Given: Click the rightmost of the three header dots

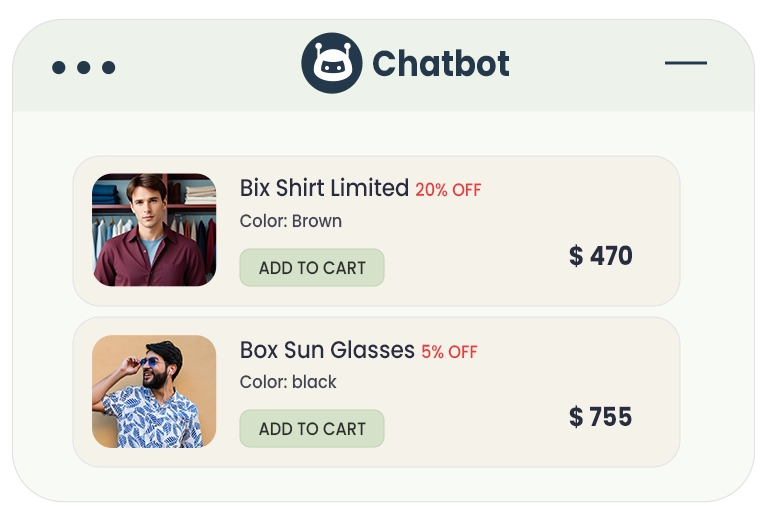Looking at the screenshot, I should pyautogui.click(x=109, y=68).
